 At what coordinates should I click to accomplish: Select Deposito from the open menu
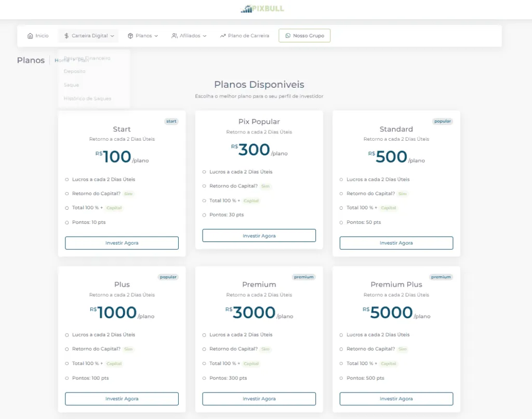point(74,71)
